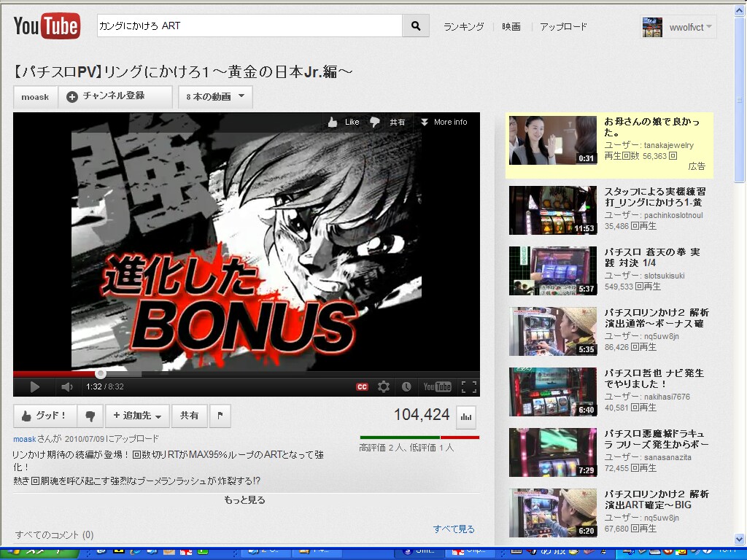The image size is (747, 560).
Task: Open wwolfvct account dropdown
Action: coord(690,27)
